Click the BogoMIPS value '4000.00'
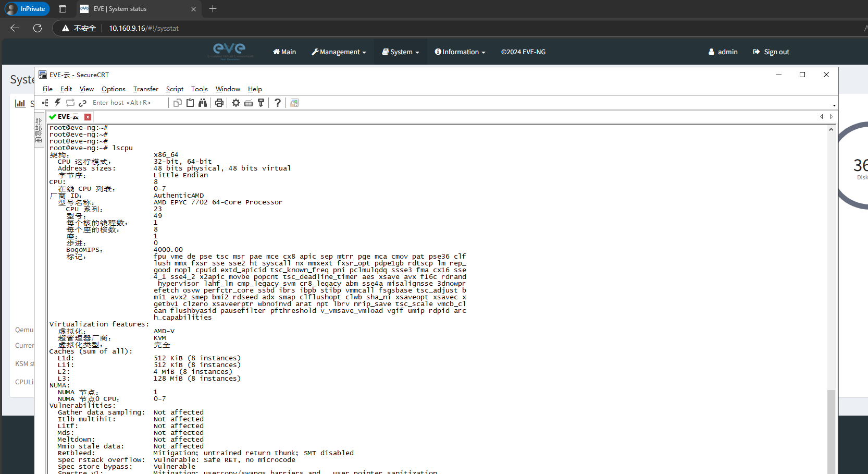Screen dimensions: 868x474 click(x=168, y=250)
